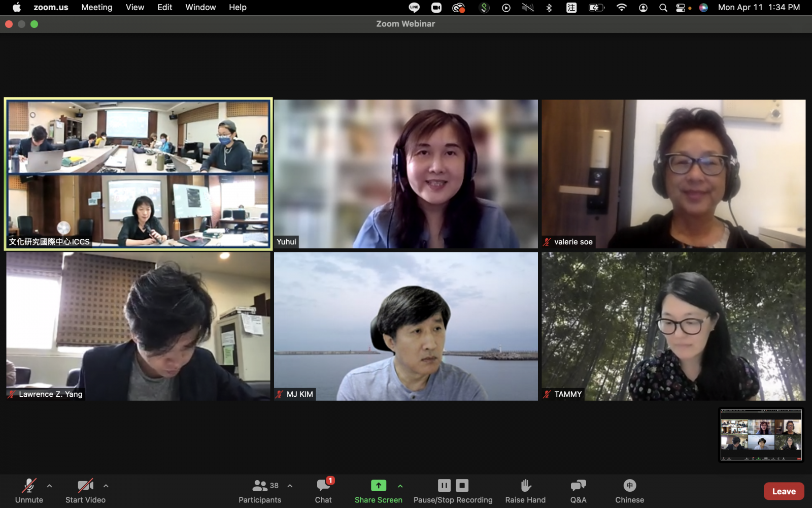
Task: Click the LINE icon in menu bar
Action: point(414,7)
